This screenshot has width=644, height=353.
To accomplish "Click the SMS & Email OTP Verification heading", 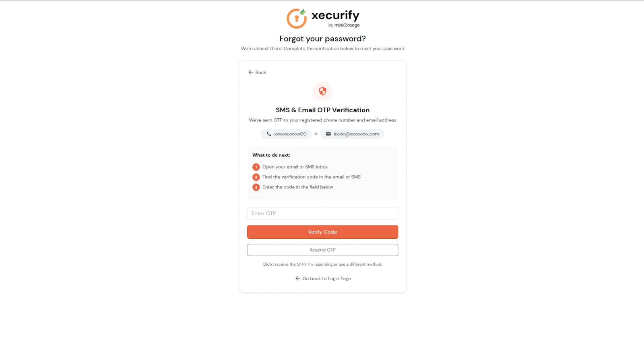I will coord(322,110).
